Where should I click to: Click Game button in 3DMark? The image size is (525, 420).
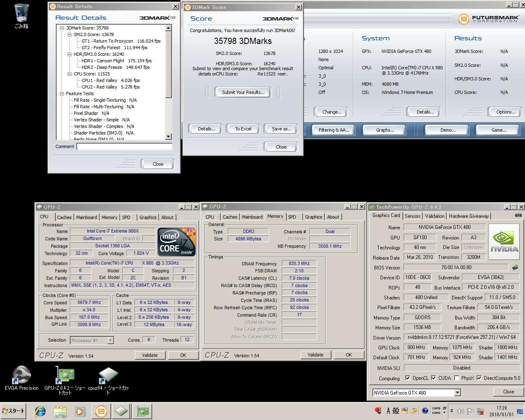499,130
